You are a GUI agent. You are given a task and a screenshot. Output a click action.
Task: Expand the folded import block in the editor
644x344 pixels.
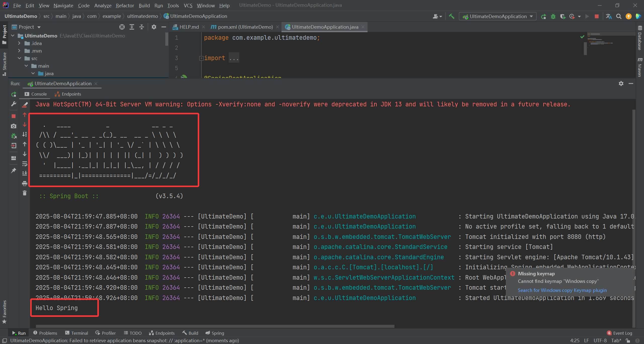[201, 58]
